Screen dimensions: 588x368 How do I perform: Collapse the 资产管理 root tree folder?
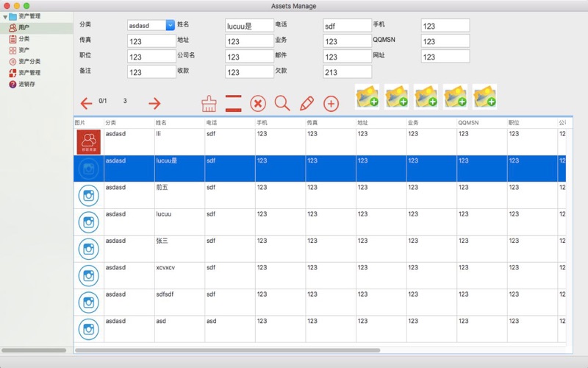(5, 16)
